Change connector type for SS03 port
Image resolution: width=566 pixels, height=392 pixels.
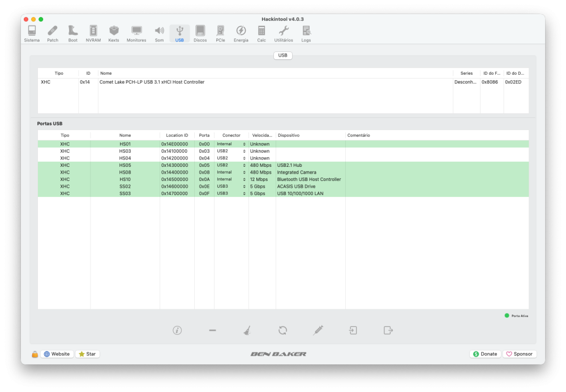click(x=231, y=193)
